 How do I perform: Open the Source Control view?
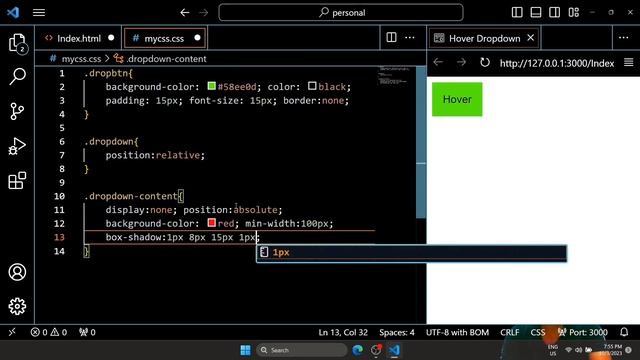pos(17,111)
